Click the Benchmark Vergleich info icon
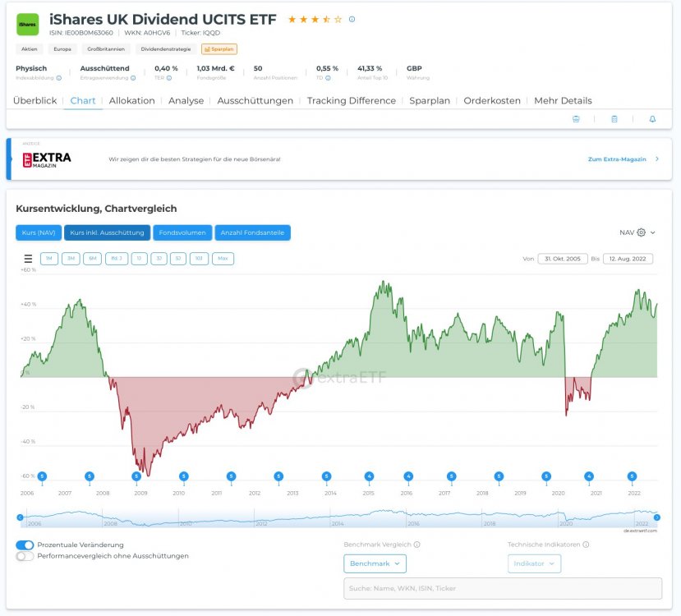The height and width of the screenshot is (616, 681). (417, 545)
